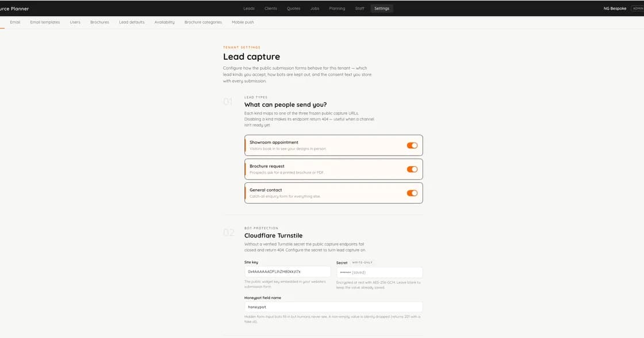Select the Mobile push tab
The width and height of the screenshot is (644, 338).
point(243,22)
